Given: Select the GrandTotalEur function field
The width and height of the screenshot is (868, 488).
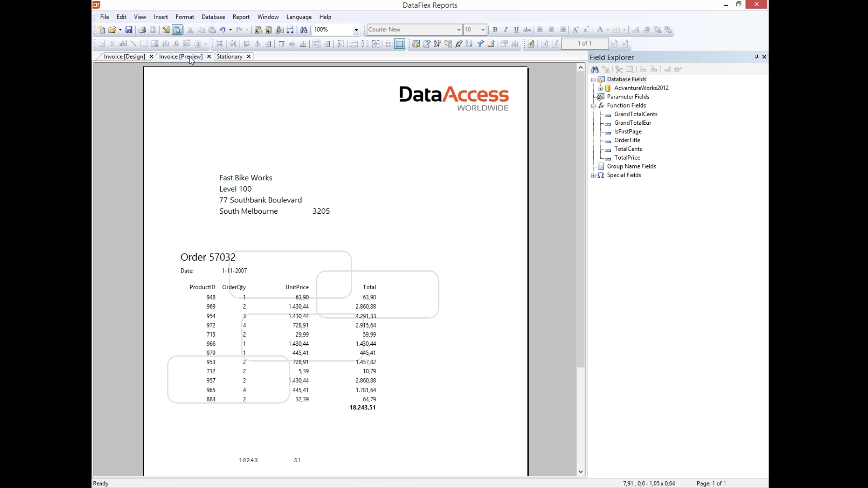Looking at the screenshot, I should tap(632, 123).
